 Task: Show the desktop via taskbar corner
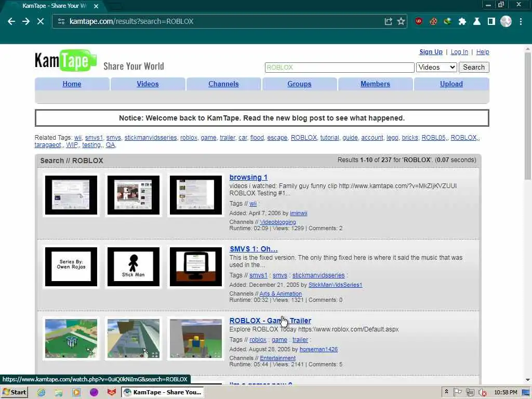[x=526, y=392]
